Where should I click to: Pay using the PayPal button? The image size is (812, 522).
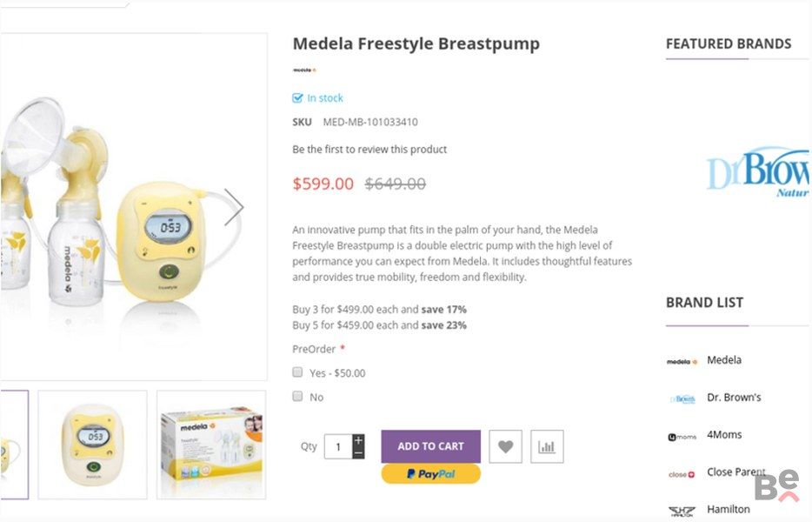(x=430, y=474)
